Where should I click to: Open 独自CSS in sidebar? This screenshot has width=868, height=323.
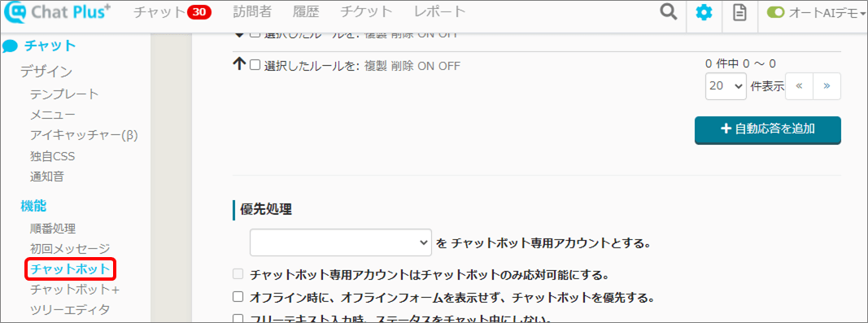(x=53, y=157)
